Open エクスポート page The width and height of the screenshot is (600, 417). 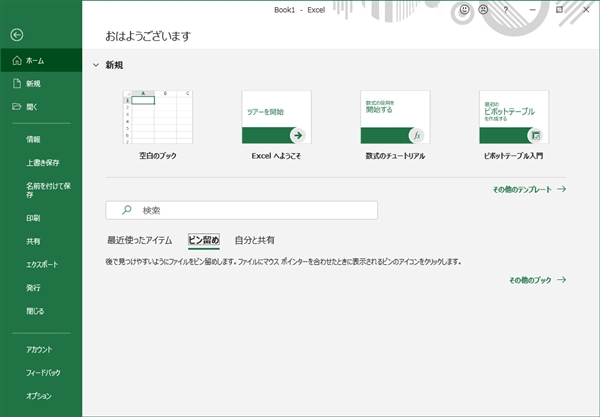41,264
